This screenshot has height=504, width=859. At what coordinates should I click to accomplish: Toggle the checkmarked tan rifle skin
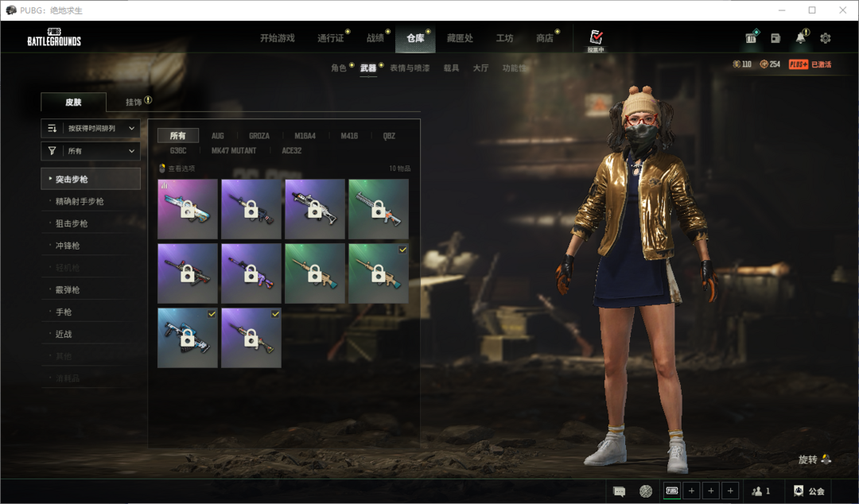coord(379,273)
